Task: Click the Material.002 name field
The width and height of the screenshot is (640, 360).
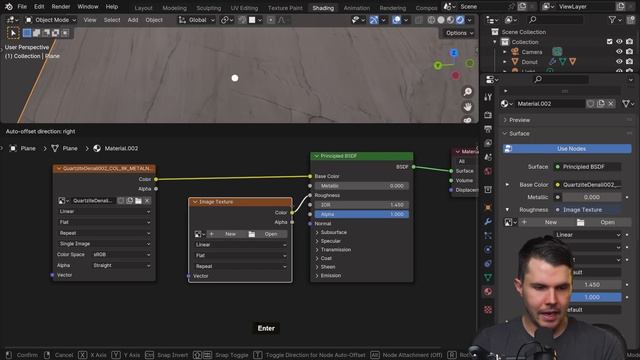Action: coord(550,104)
